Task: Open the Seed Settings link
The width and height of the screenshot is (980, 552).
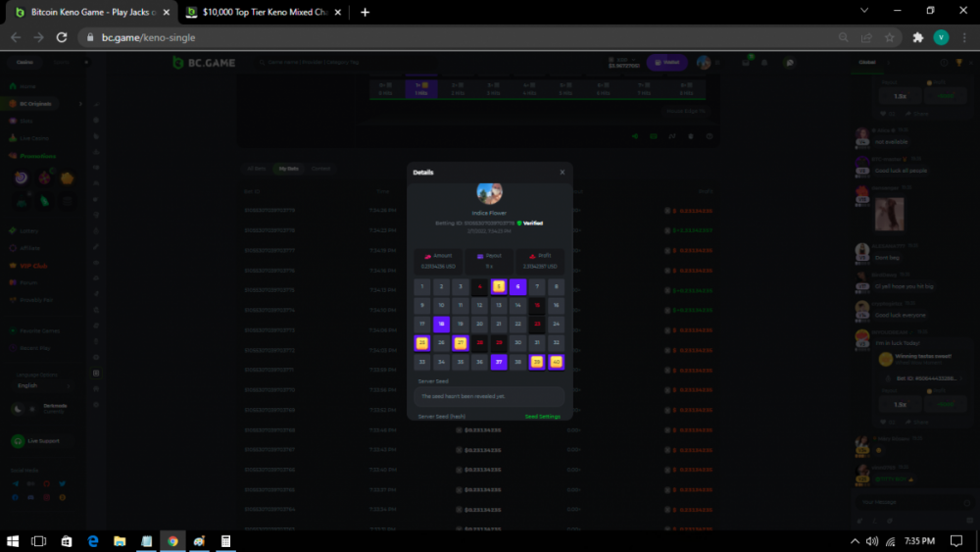Action: (x=542, y=417)
